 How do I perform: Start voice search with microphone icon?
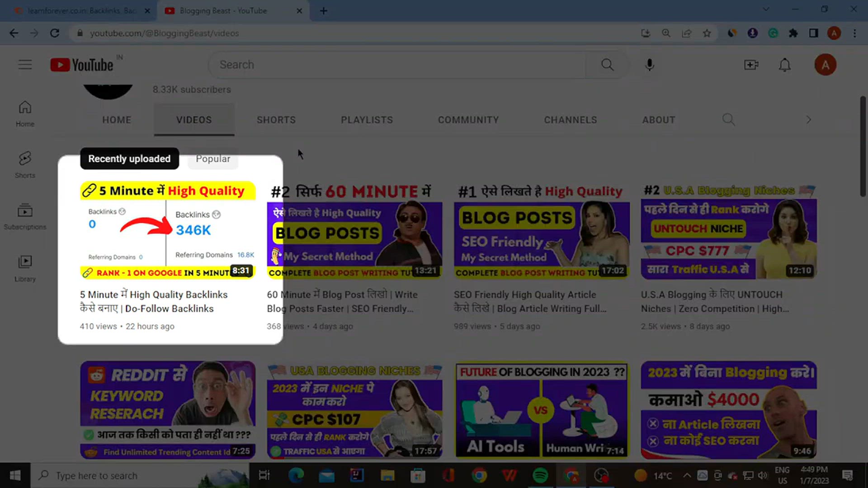click(x=649, y=65)
